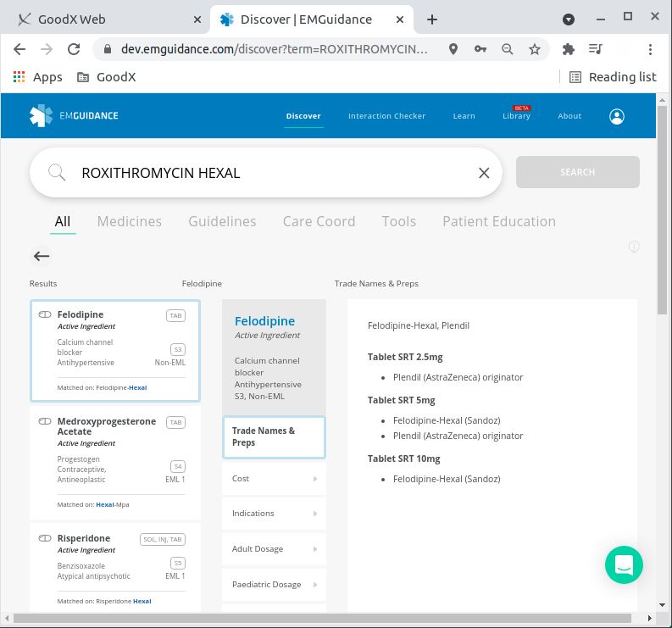Viewport: 672px width, 628px height.
Task: Expand the Paediatric Dosage section
Action: point(273,584)
